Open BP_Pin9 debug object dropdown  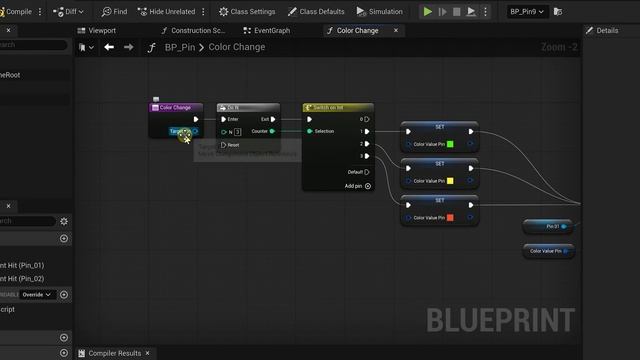tap(527, 12)
